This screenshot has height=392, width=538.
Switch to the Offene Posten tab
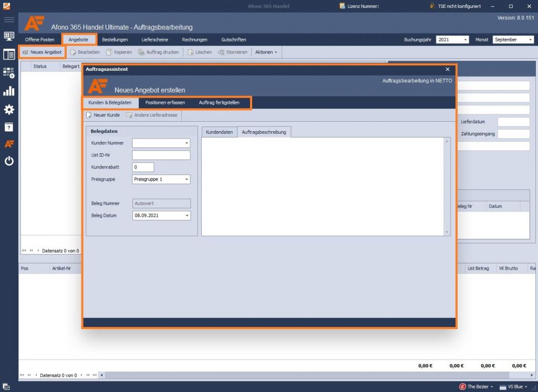[x=40, y=40]
